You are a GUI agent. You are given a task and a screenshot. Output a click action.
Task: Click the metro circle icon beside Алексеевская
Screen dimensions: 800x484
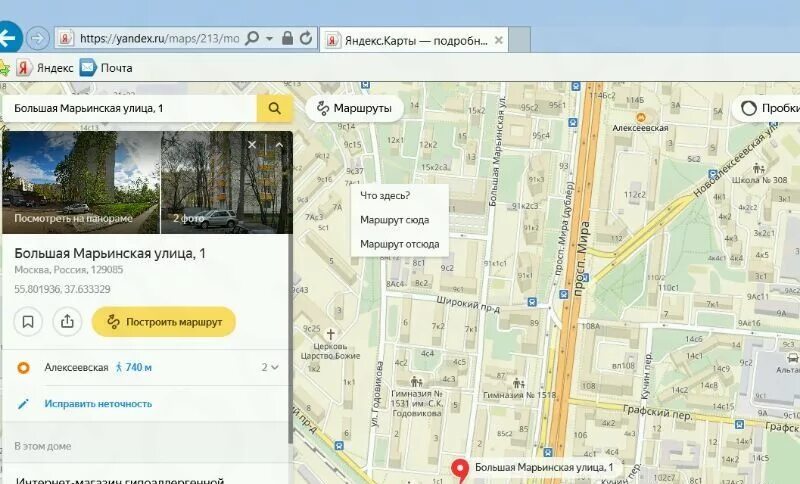pyautogui.click(x=23, y=367)
